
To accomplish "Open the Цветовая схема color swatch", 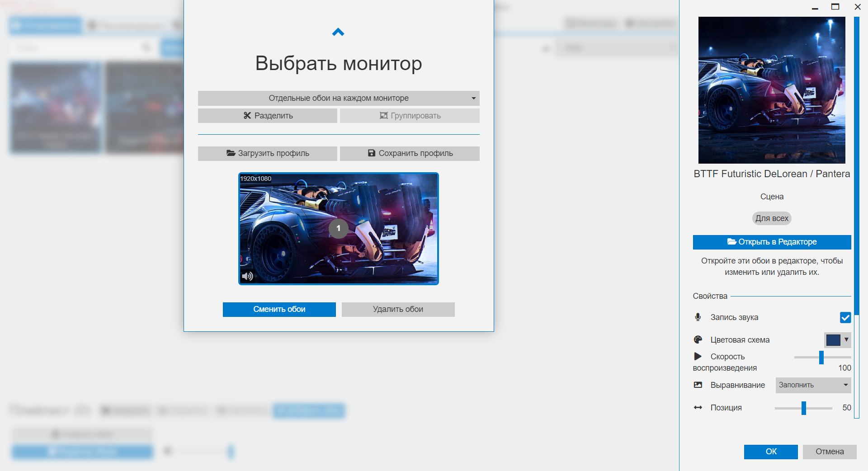I will (x=838, y=340).
